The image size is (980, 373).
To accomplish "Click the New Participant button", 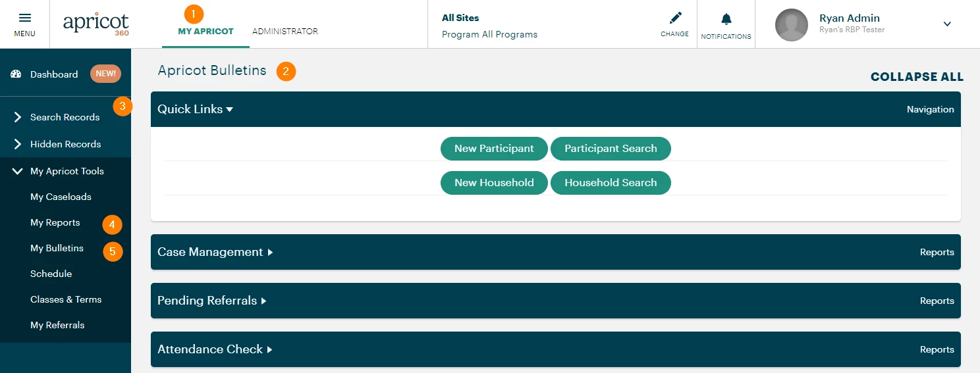I will coord(494,149).
